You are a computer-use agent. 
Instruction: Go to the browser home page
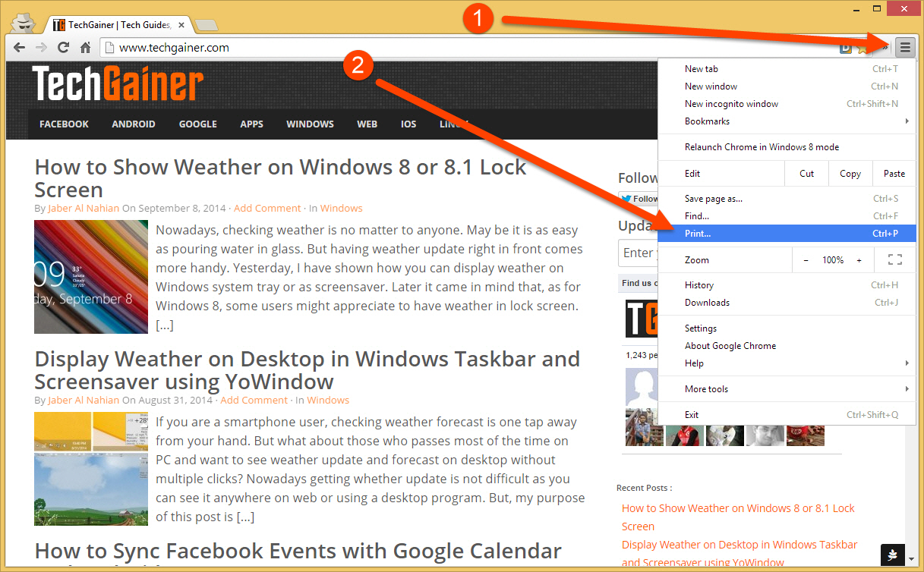pyautogui.click(x=85, y=47)
